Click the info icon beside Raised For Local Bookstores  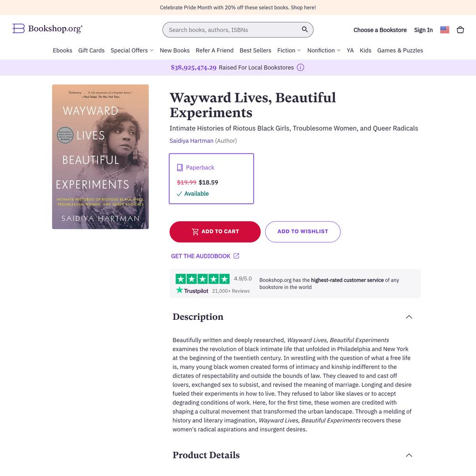(x=300, y=68)
